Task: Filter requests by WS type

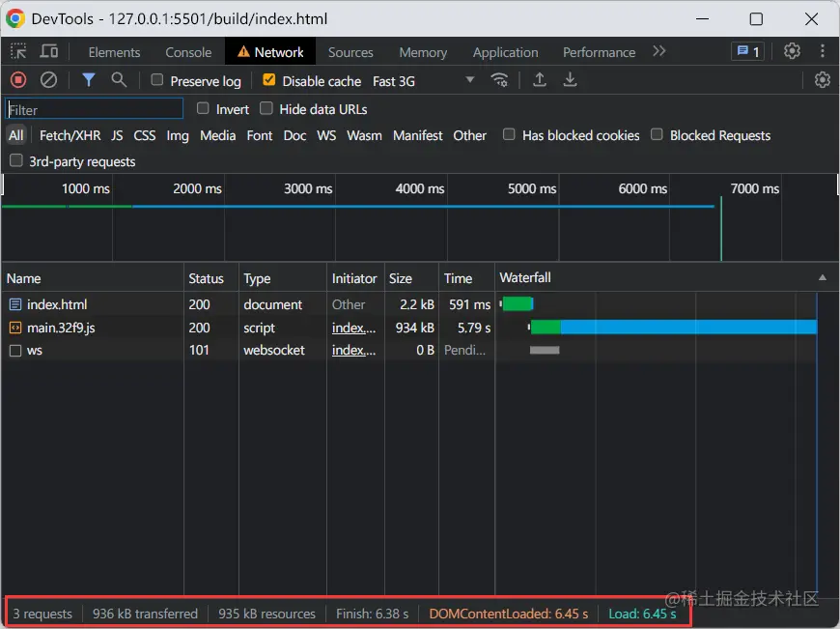Action: [x=326, y=135]
